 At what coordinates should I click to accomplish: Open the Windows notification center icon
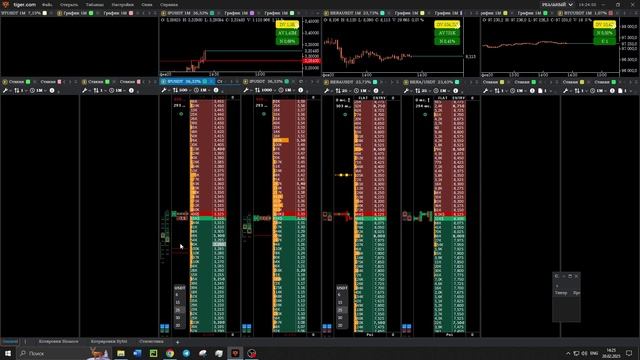629,353
